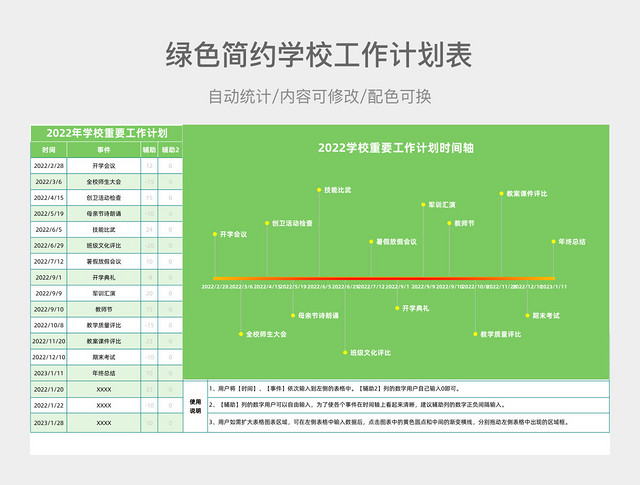Click the 时间 column header
640x485 pixels.
pos(49,150)
